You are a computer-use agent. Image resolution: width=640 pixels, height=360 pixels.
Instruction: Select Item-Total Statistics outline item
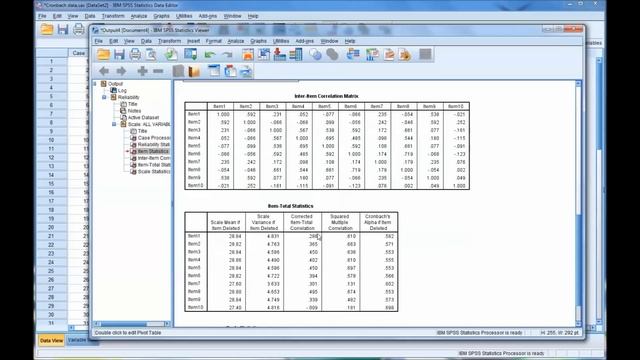tap(154, 165)
